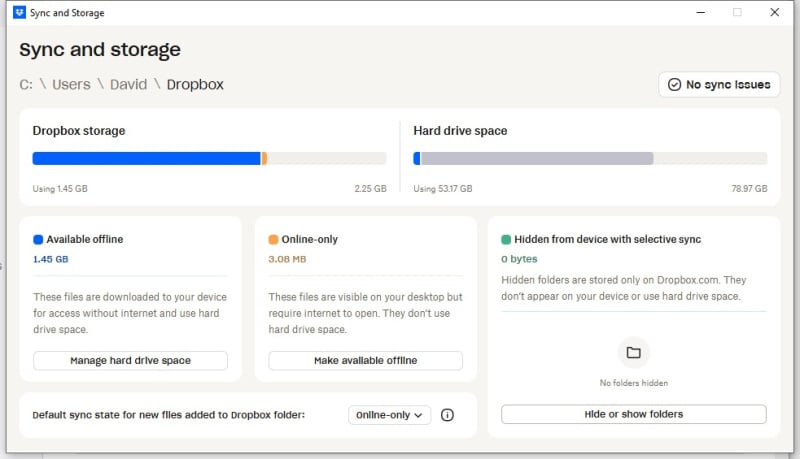Click the 1.45 GB Available offline value
This screenshot has width=800, height=459.
(51, 259)
